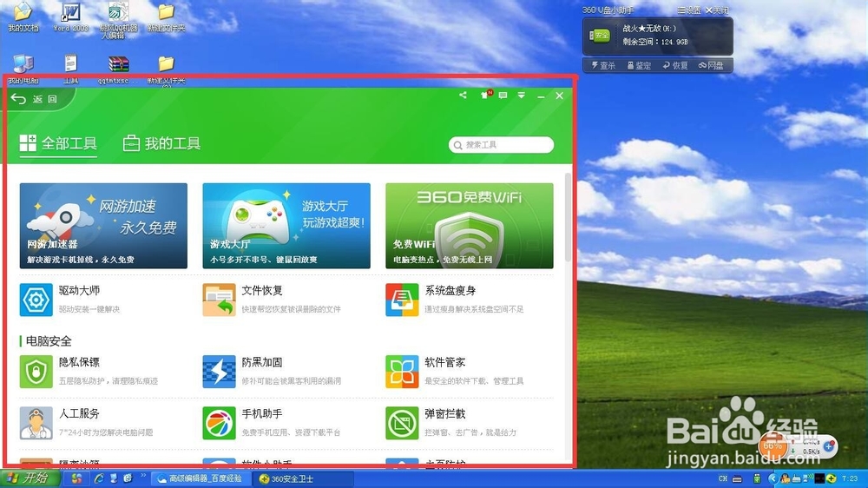
Task: Click 查杀 in U盘小助手 toolbar
Action: click(603, 65)
